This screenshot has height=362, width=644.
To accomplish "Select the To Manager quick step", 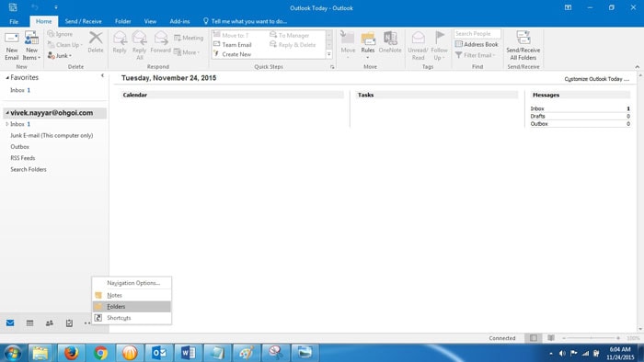I will click(x=290, y=35).
